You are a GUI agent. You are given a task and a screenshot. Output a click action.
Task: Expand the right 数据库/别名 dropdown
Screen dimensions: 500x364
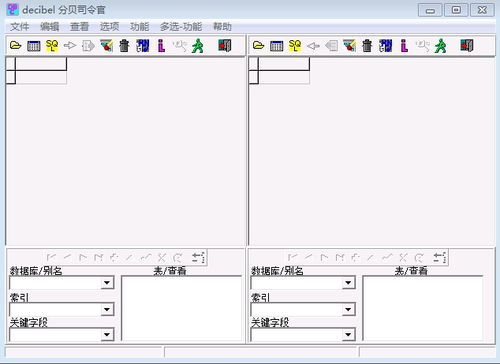(x=348, y=283)
